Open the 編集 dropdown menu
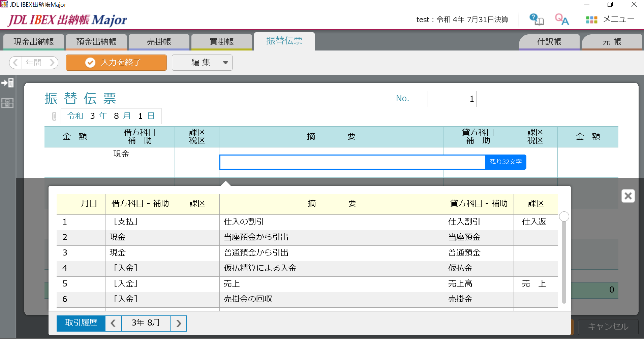The height and width of the screenshot is (339, 644). click(x=202, y=62)
